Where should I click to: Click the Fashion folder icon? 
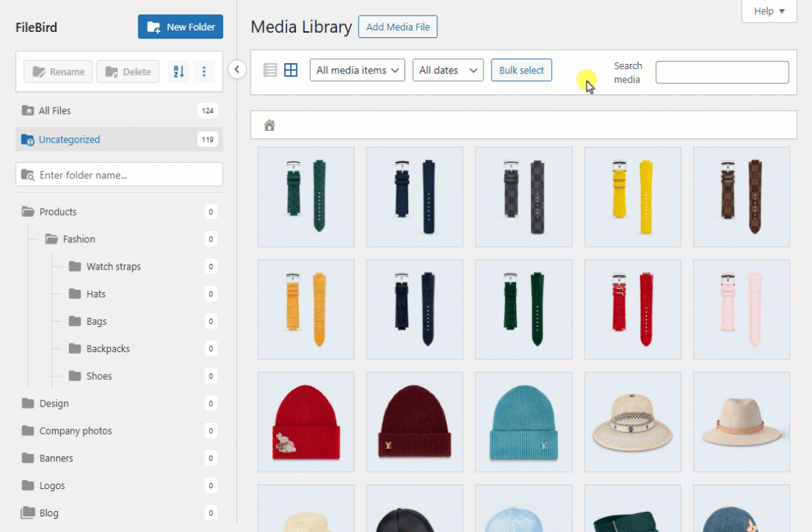(51, 239)
